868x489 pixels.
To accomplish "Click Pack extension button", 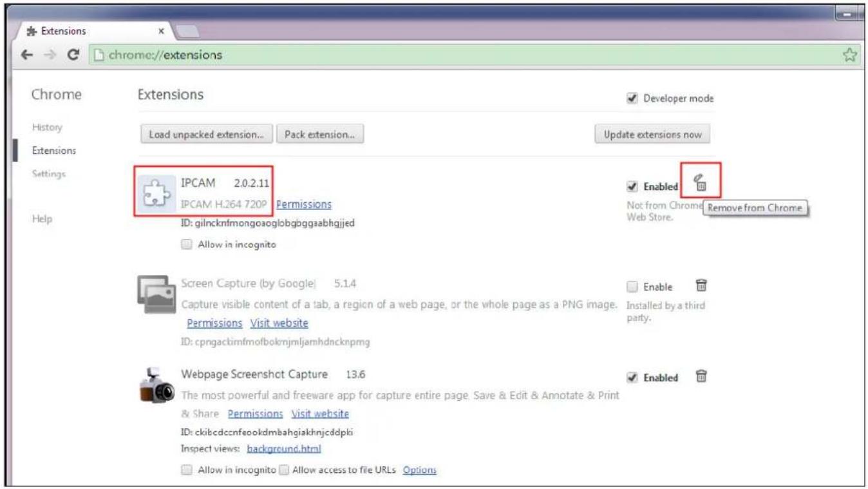I will point(320,135).
